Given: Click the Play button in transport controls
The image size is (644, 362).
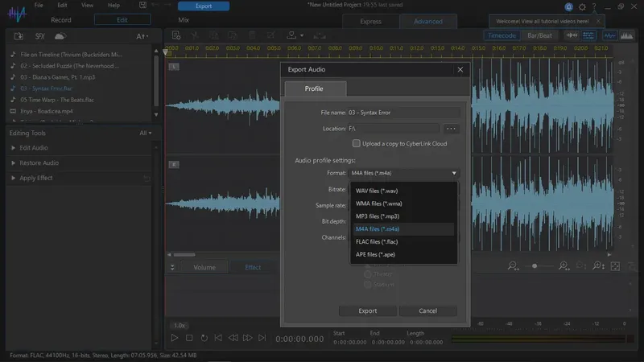Looking at the screenshot, I should tap(175, 339).
